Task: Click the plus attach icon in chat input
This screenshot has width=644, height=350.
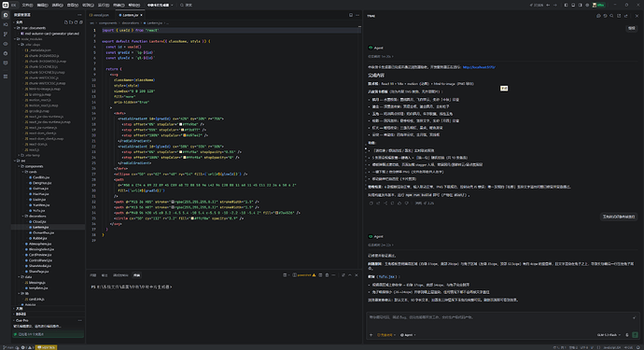Action: pyautogui.click(x=371, y=335)
